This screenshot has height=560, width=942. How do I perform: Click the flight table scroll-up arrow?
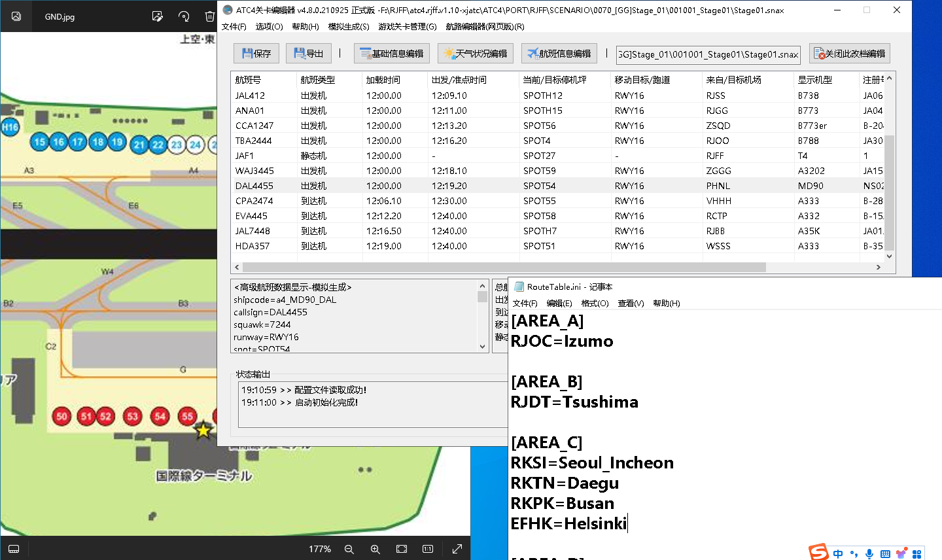click(x=889, y=78)
